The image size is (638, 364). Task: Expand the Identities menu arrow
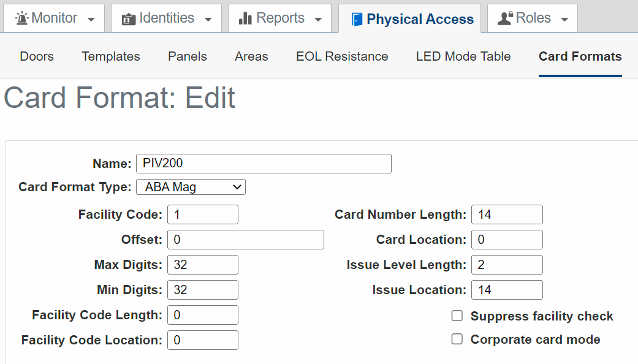pos(208,20)
